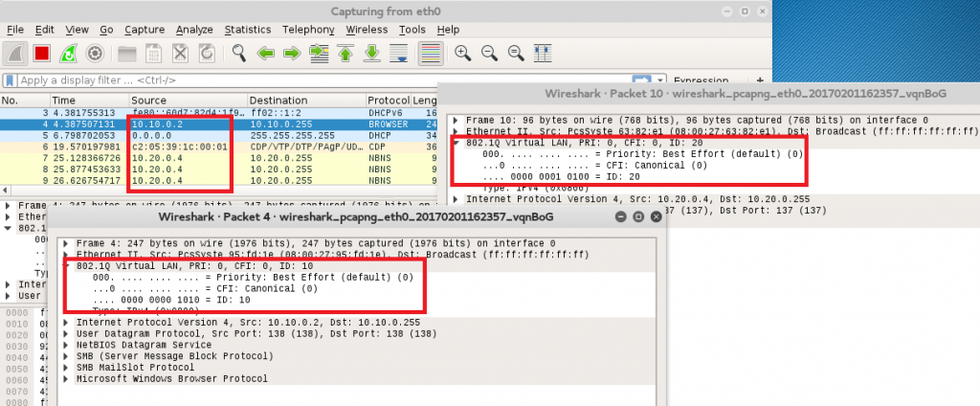
Task: Toggle auto scroll during live capture
Action: (x=399, y=54)
